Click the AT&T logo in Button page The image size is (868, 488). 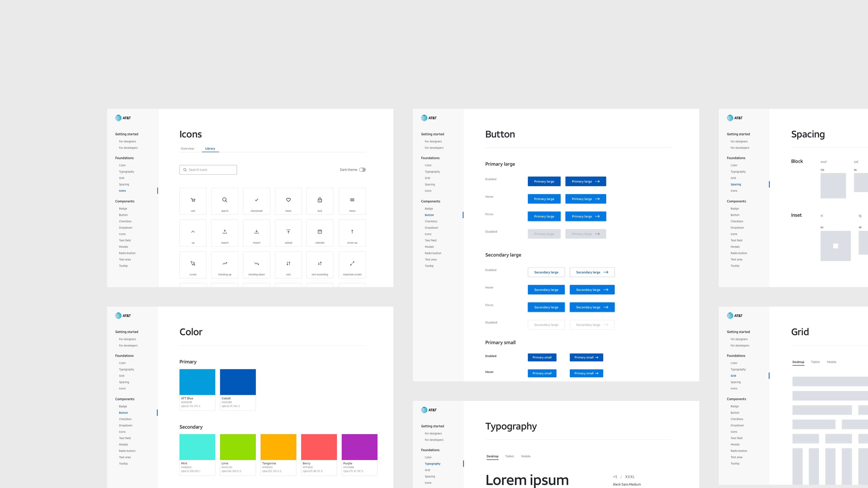429,118
